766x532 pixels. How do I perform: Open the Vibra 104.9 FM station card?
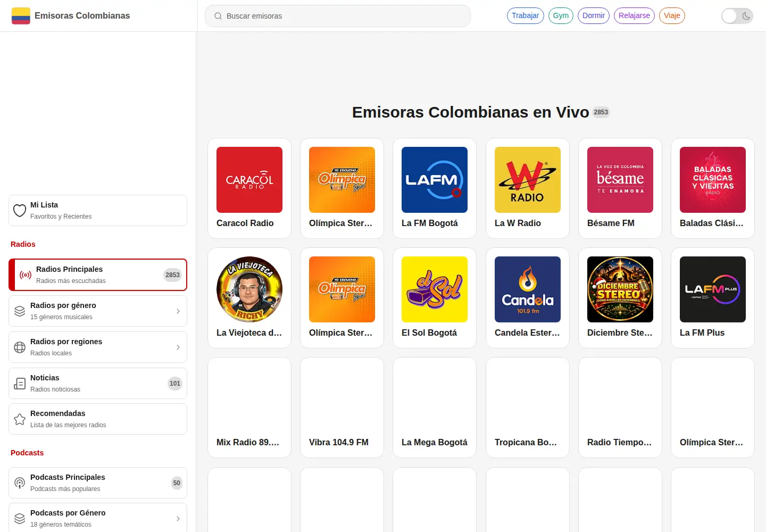(342, 408)
